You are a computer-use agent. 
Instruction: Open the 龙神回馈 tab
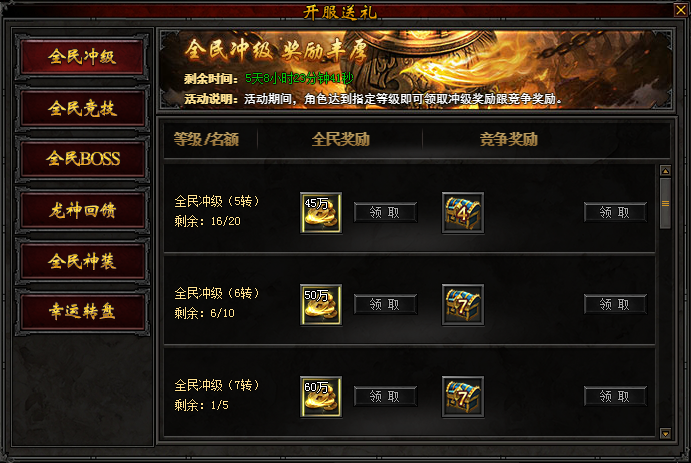(x=82, y=210)
